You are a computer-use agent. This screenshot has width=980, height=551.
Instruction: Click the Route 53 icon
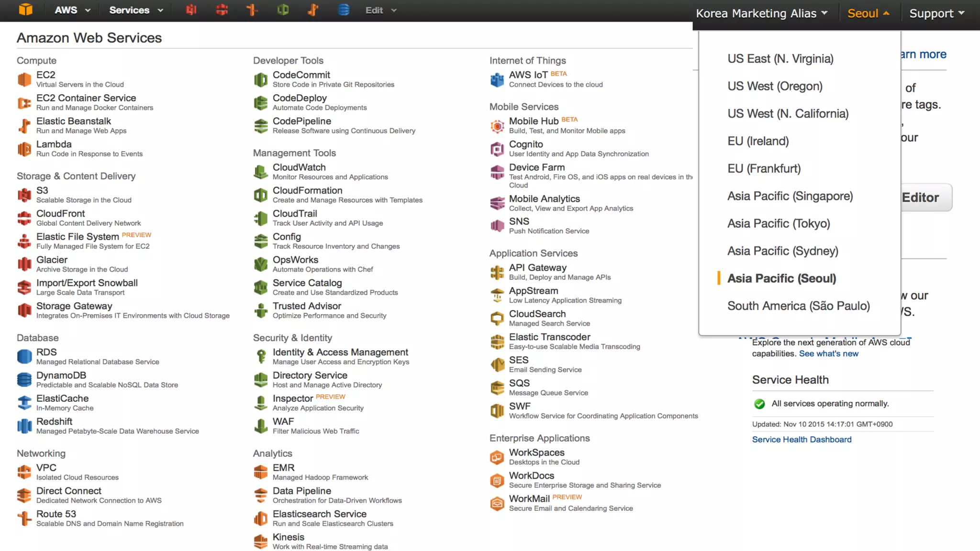(24, 518)
